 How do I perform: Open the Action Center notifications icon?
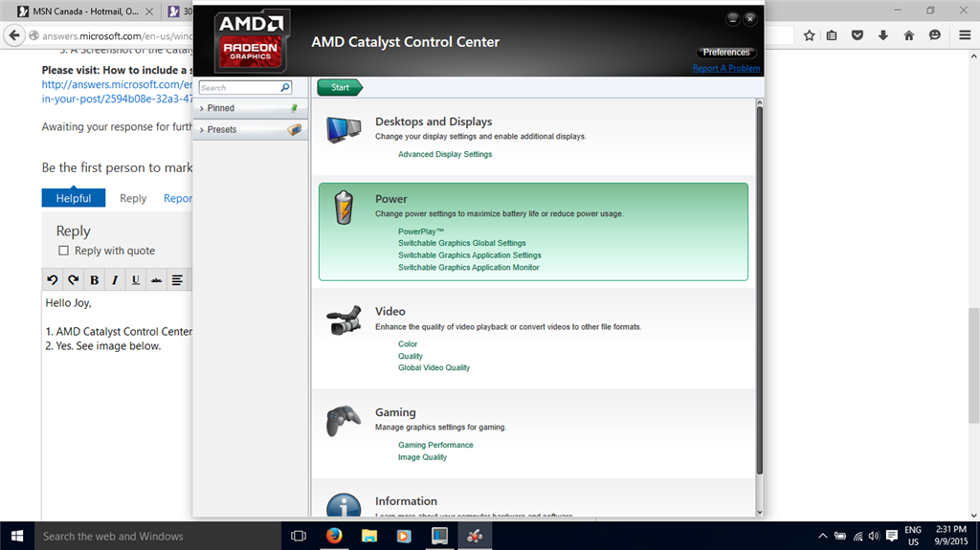(x=892, y=536)
